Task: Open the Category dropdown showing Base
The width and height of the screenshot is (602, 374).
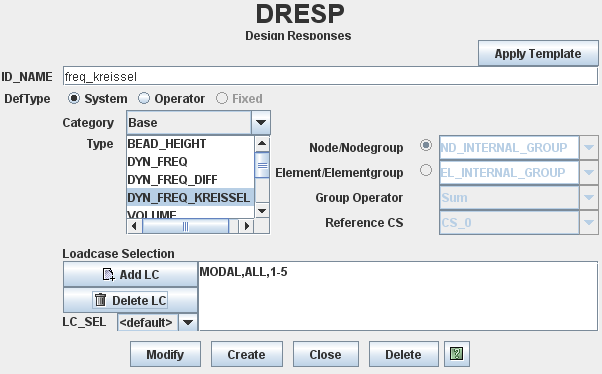Action: pyautogui.click(x=198, y=122)
